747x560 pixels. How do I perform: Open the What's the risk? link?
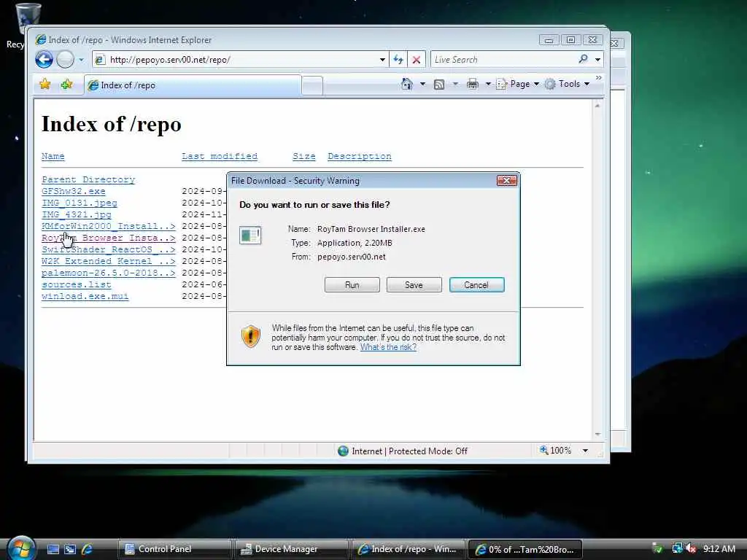[x=388, y=347]
